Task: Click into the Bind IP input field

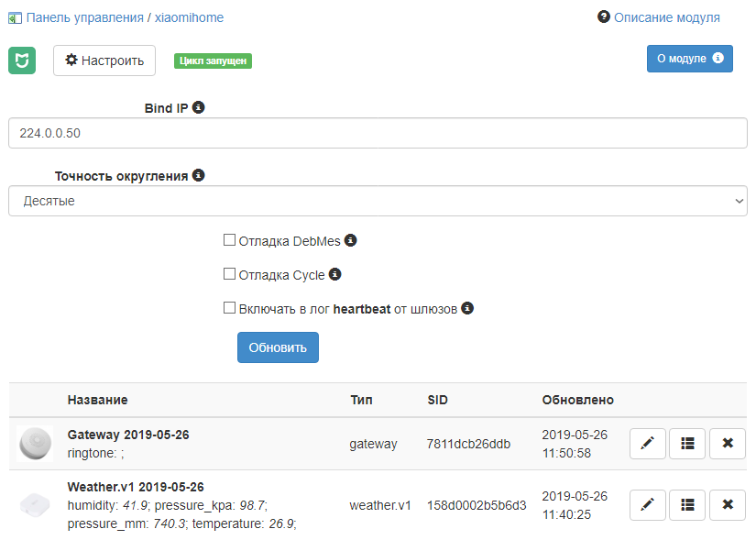Action: click(x=378, y=133)
